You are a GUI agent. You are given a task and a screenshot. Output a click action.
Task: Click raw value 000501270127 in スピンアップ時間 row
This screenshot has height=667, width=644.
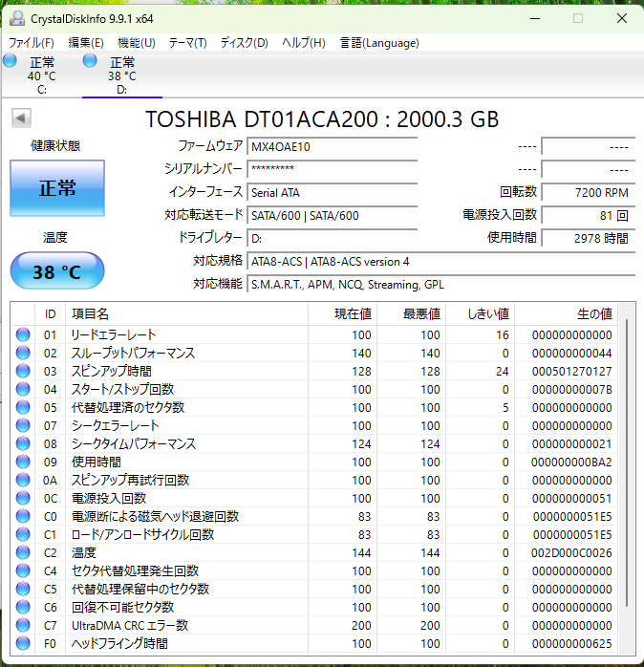point(571,371)
